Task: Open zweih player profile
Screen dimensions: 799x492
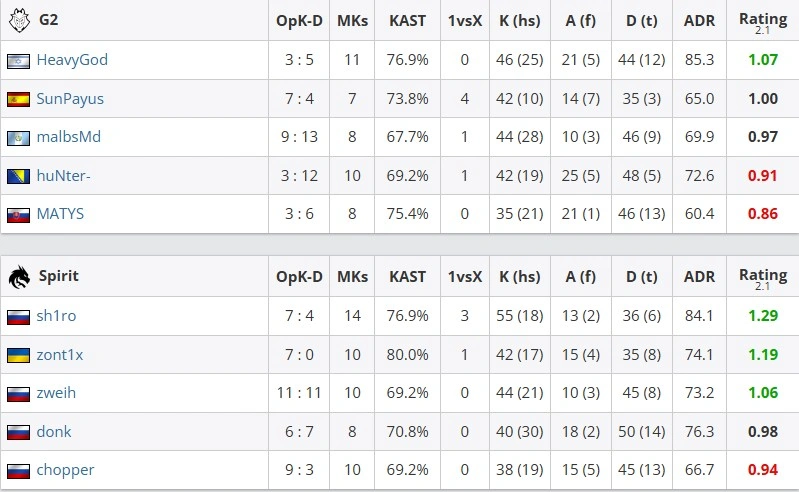Action: click(56, 393)
